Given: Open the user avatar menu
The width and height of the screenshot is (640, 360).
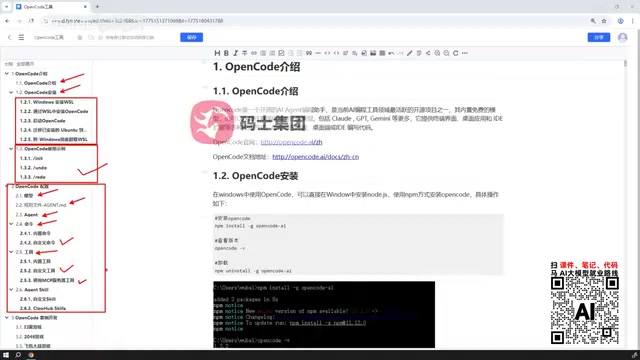Looking at the screenshot, I should (622, 37).
